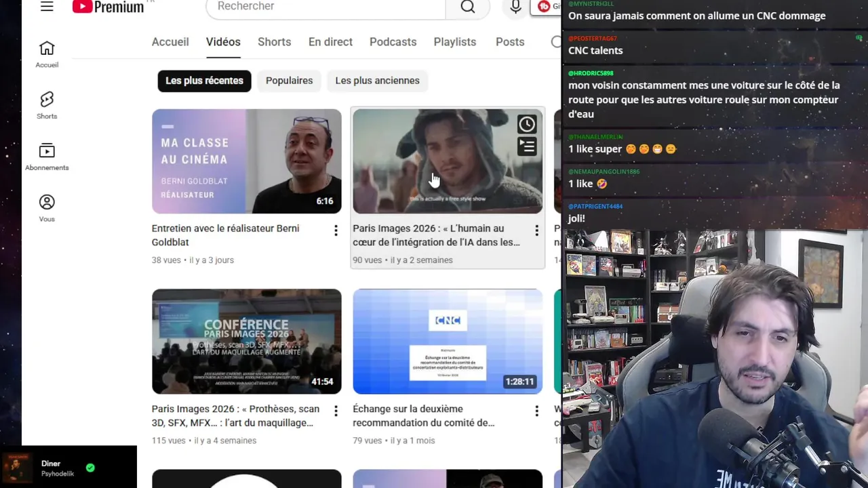Viewport: 868px width, 488px height.
Task: Click title Échange sur la deuxième recommandation
Action: click(423, 415)
